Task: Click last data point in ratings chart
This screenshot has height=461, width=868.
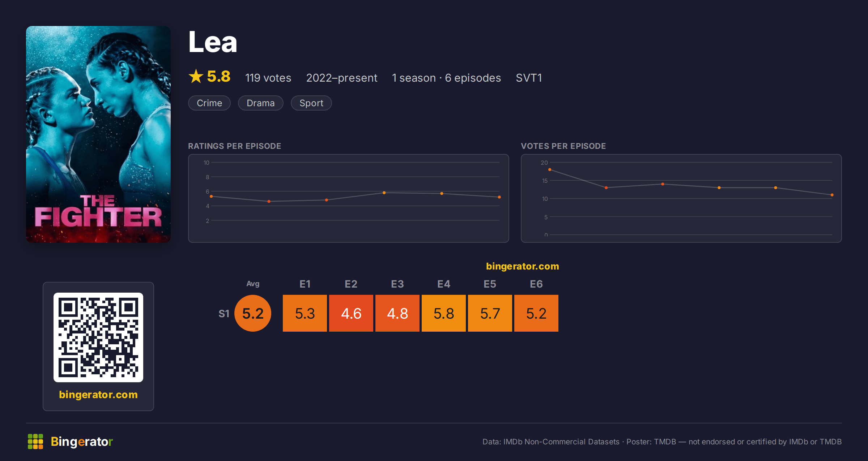Action: coord(499,197)
